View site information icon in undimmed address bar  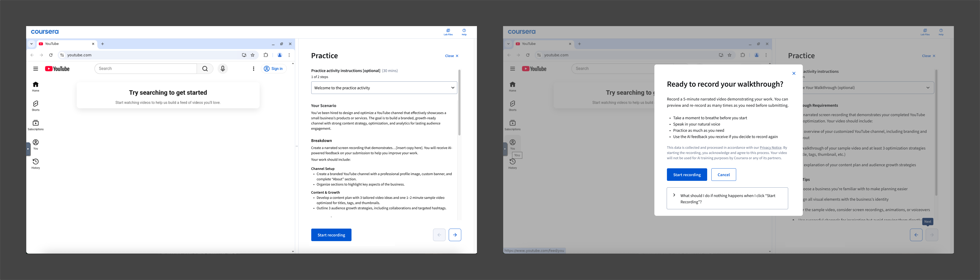62,55
